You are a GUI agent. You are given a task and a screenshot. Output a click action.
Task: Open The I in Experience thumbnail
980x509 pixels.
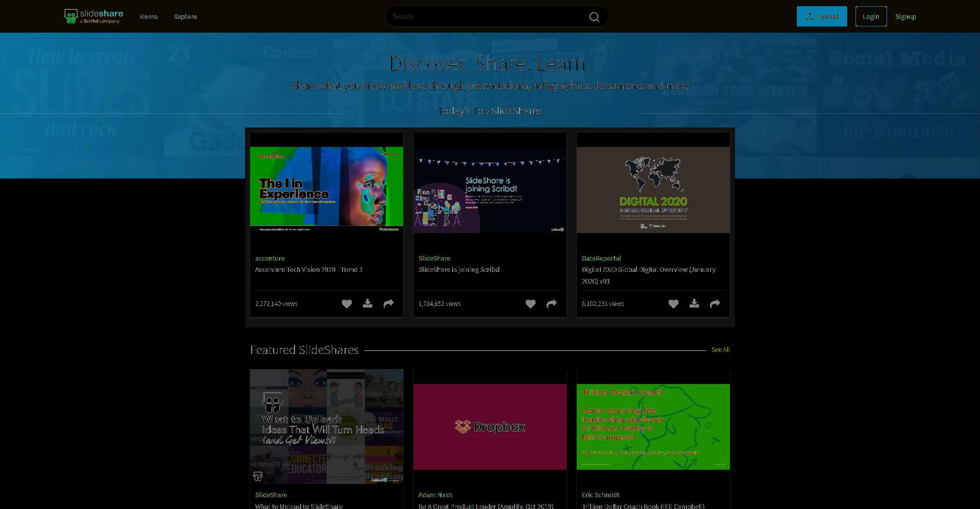pyautogui.click(x=327, y=190)
